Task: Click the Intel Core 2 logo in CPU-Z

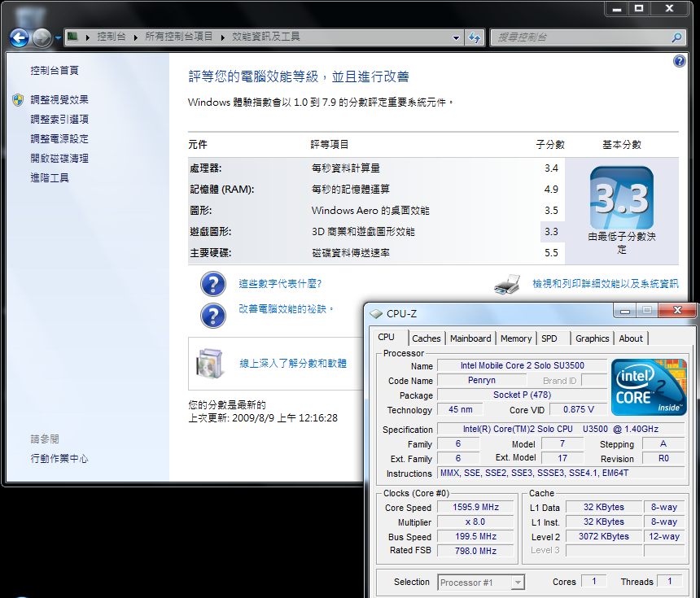Action: 649,387
